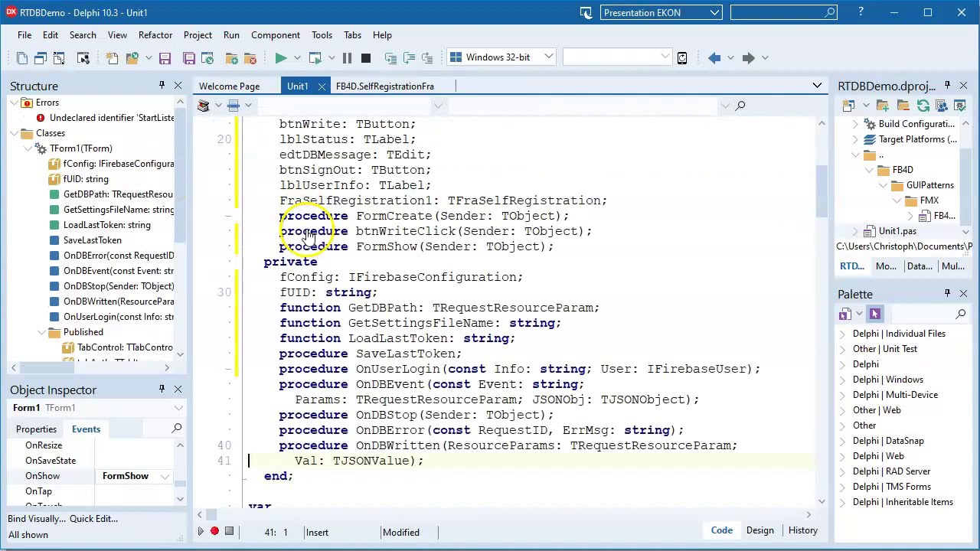Screen dimensions: 980x551
Task: Switch to the Design view tab
Action: 760,530
